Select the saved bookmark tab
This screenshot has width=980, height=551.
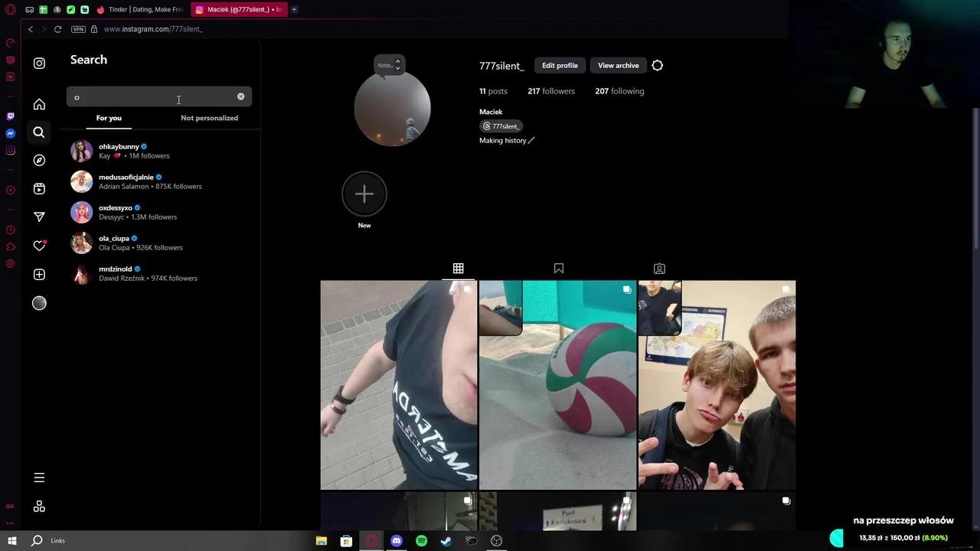[559, 269]
